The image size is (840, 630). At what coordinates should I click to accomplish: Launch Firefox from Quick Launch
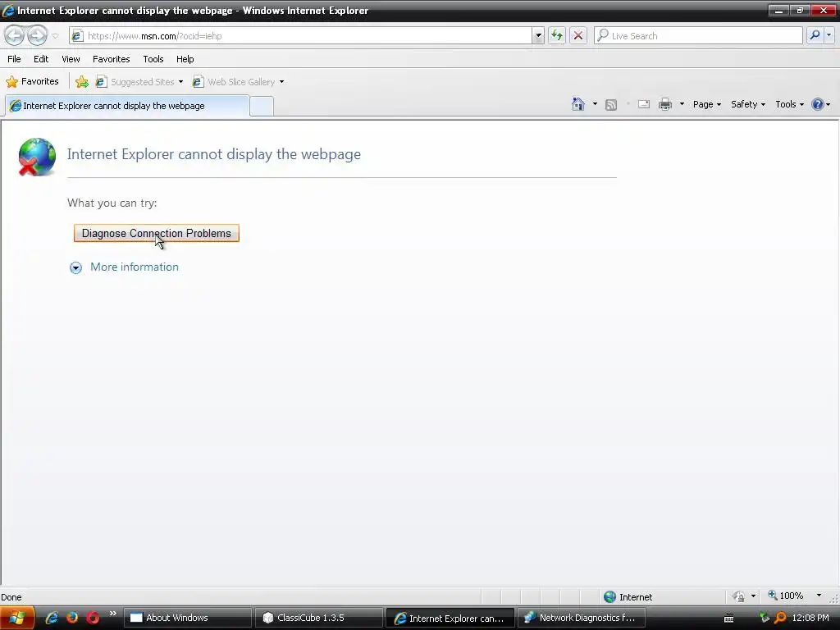coord(72,618)
